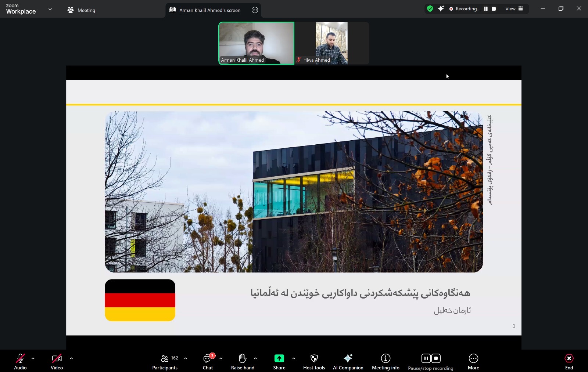
Task: Click the End meeting button
Action: pos(569,361)
